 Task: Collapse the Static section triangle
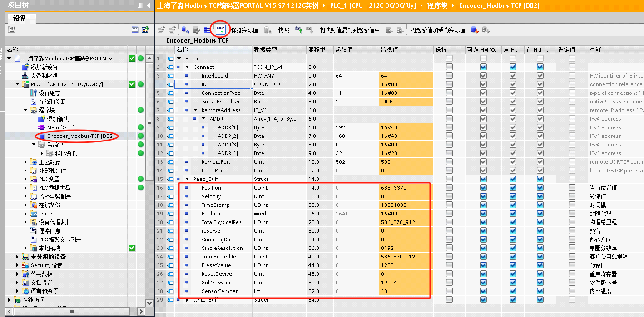click(179, 59)
